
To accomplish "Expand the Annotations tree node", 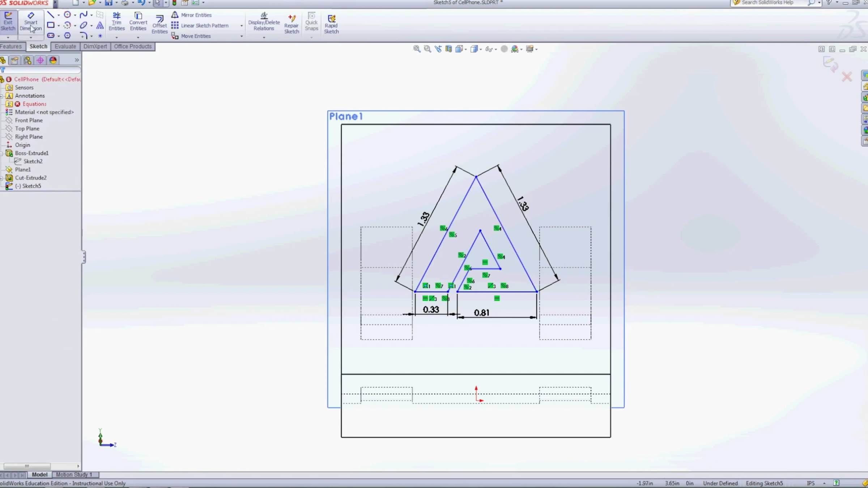I will 2,96.
